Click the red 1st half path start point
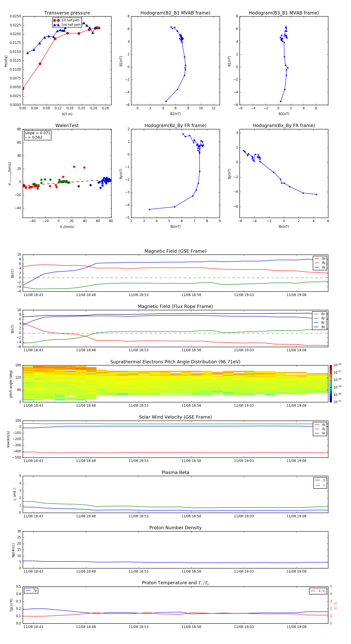351x644 pixels. [x=23, y=88]
